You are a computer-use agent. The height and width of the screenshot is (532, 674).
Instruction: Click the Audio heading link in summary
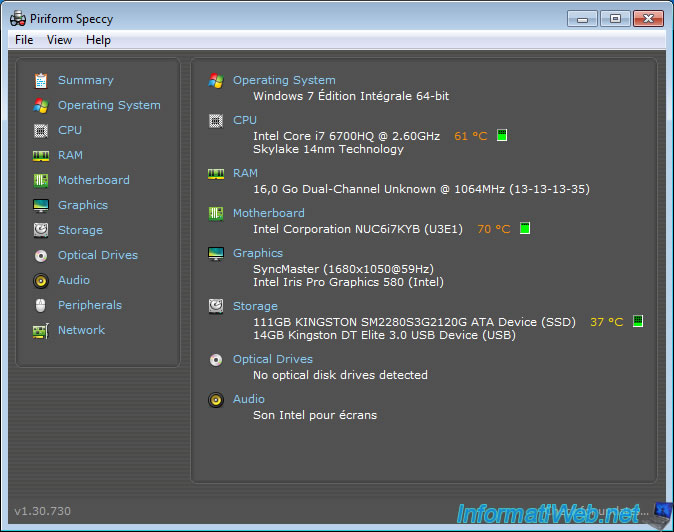249,399
